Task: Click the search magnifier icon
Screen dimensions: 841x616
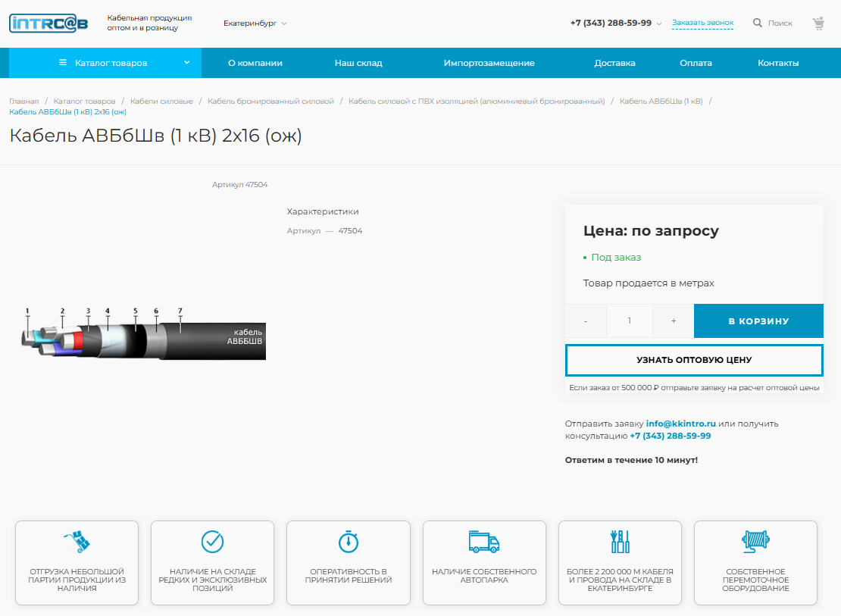Action: pos(757,23)
